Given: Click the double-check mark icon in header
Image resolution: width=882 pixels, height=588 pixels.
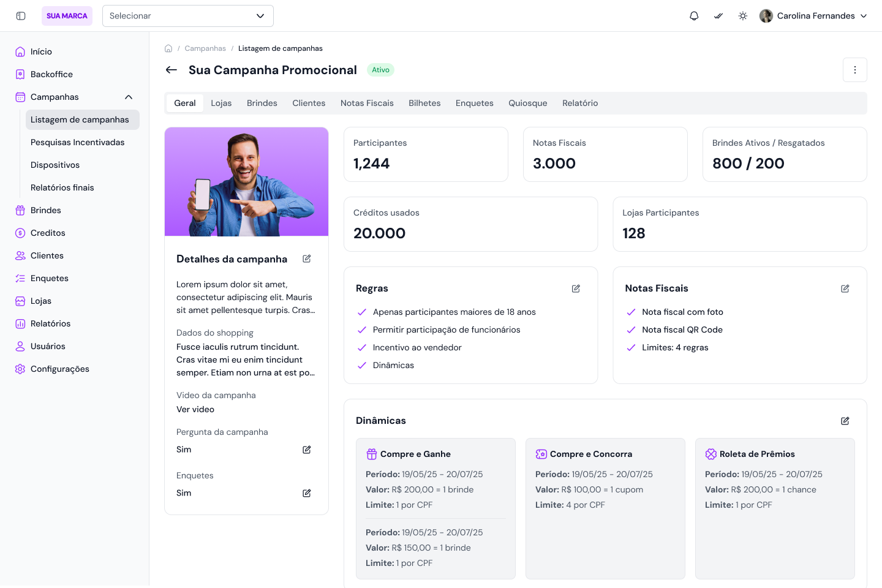Looking at the screenshot, I should pyautogui.click(x=718, y=16).
